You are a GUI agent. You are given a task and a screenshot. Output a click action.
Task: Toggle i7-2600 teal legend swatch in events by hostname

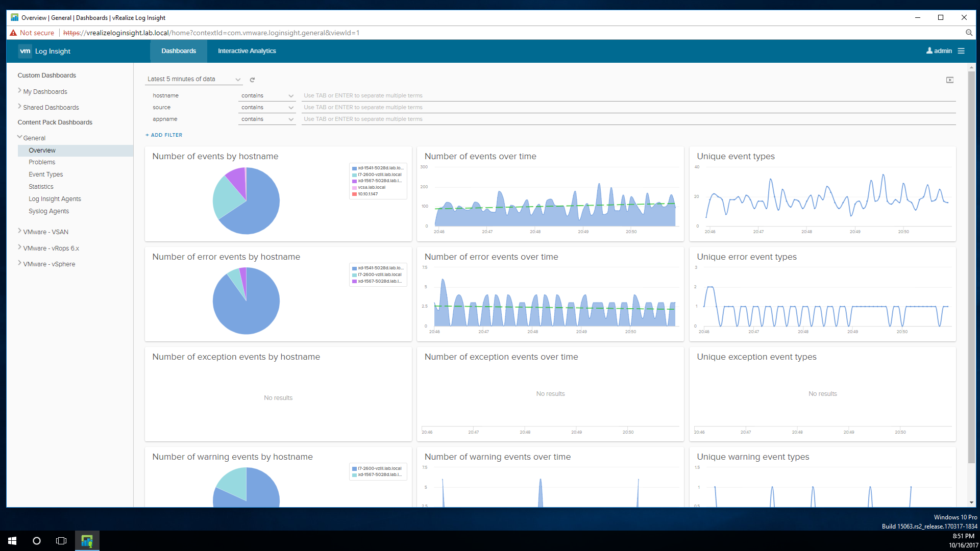point(354,175)
